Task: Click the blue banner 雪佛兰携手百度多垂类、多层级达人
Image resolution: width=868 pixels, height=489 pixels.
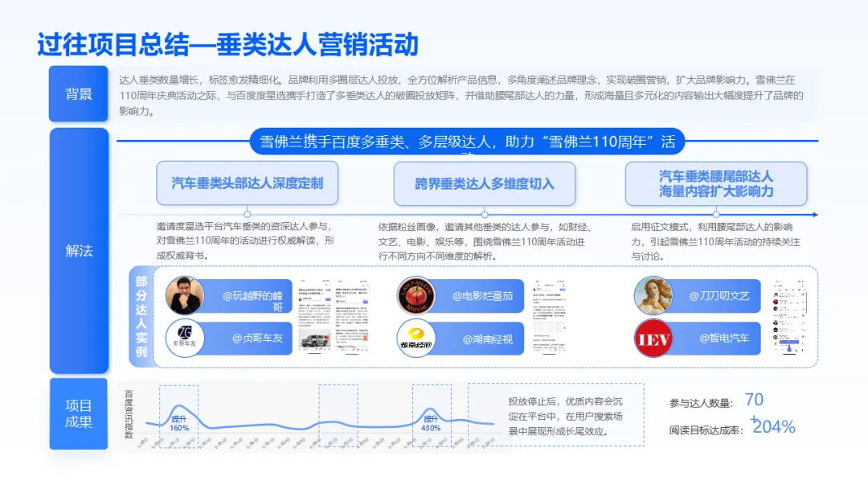Action: tap(468, 142)
